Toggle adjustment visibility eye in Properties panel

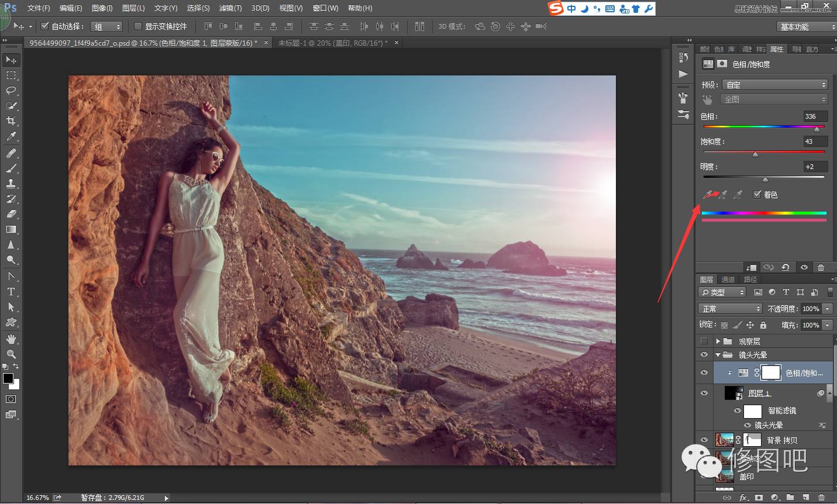[804, 267]
